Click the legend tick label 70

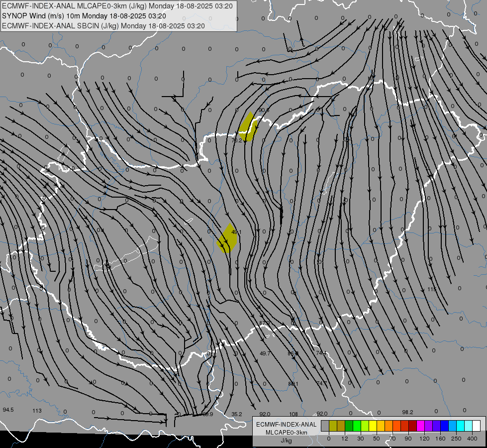click(x=392, y=439)
